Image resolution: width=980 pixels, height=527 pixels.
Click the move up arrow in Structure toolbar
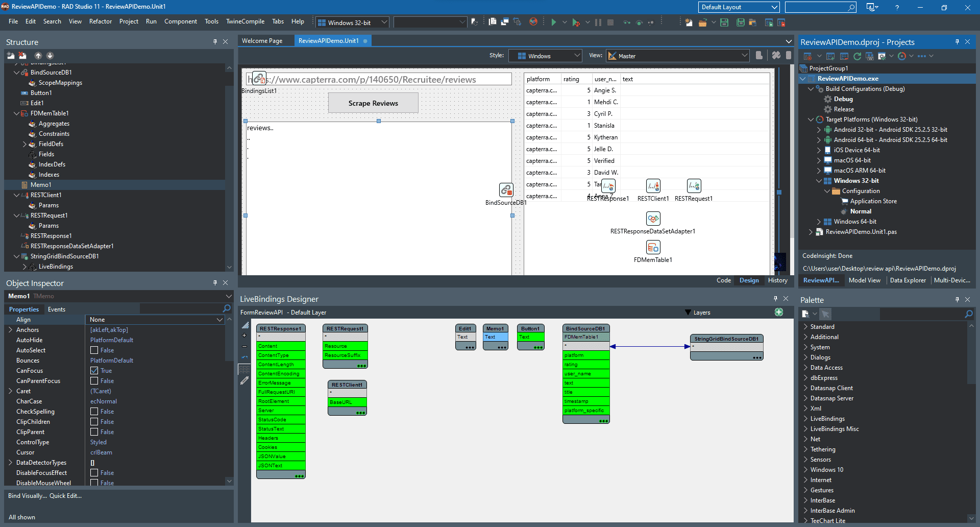tap(38, 56)
